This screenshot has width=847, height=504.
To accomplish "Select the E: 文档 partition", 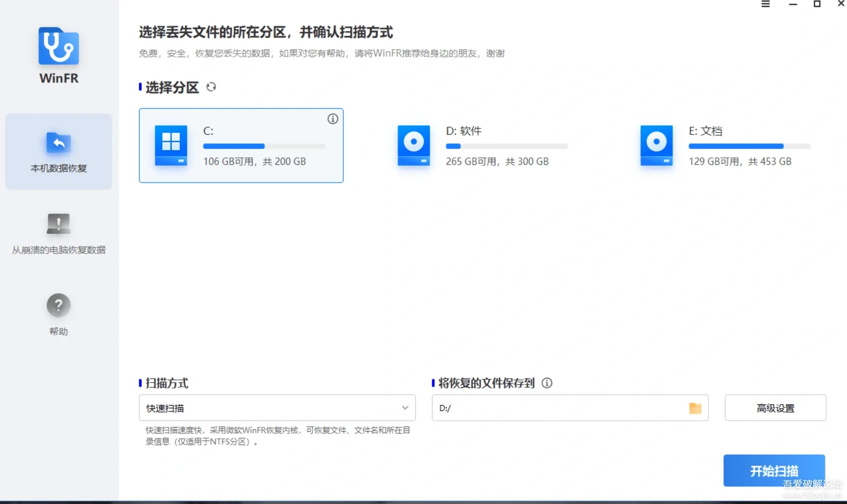I will 726,146.
